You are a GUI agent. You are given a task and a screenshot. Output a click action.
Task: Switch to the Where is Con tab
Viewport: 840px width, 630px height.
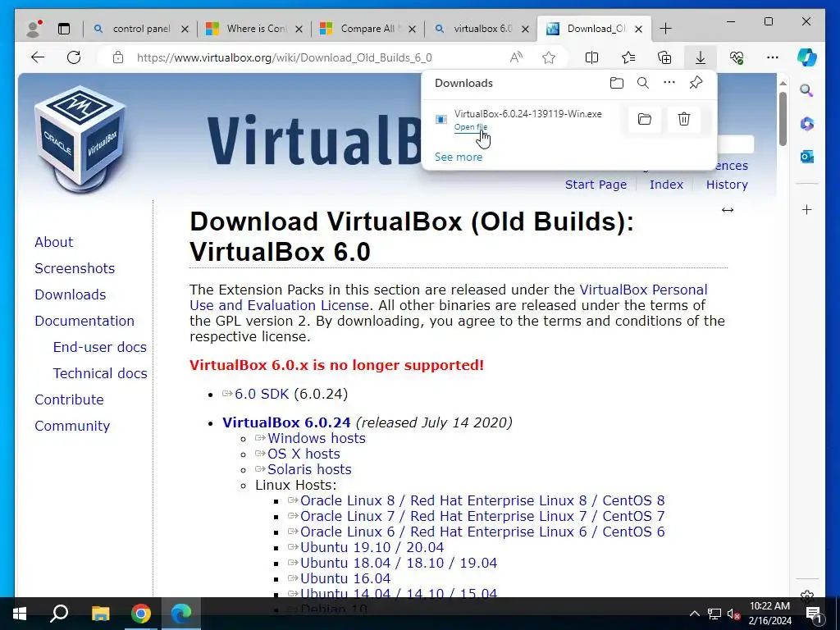(x=256, y=29)
